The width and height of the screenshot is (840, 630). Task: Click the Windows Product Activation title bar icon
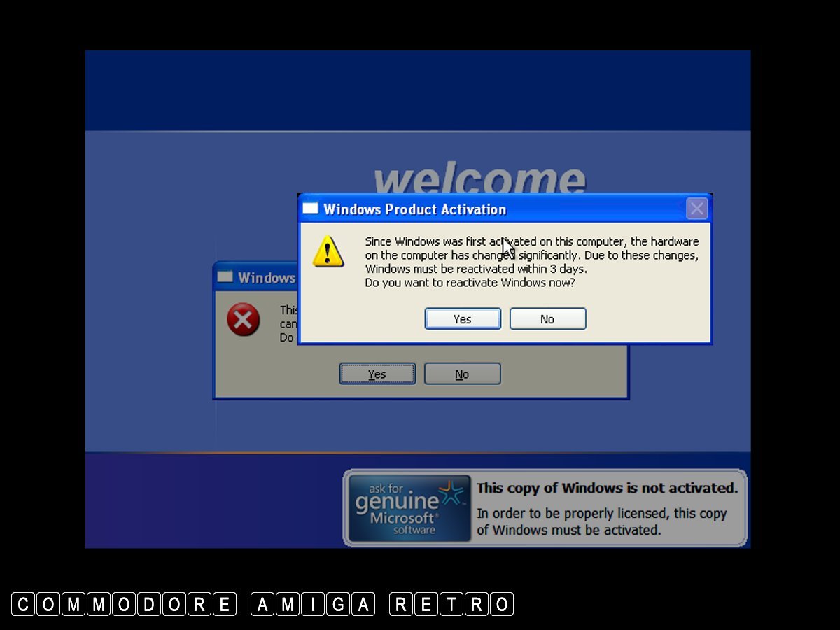310,209
